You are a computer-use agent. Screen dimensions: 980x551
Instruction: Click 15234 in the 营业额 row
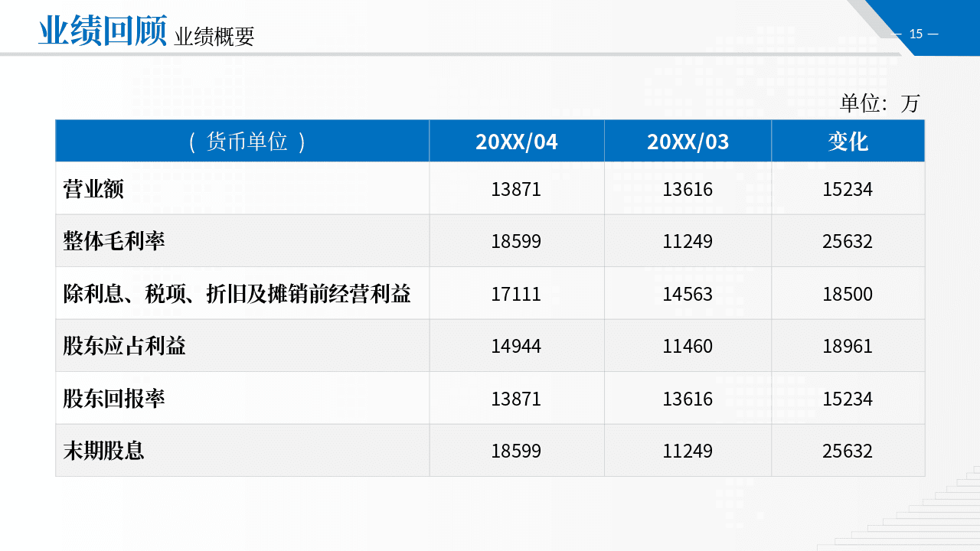pyautogui.click(x=848, y=189)
